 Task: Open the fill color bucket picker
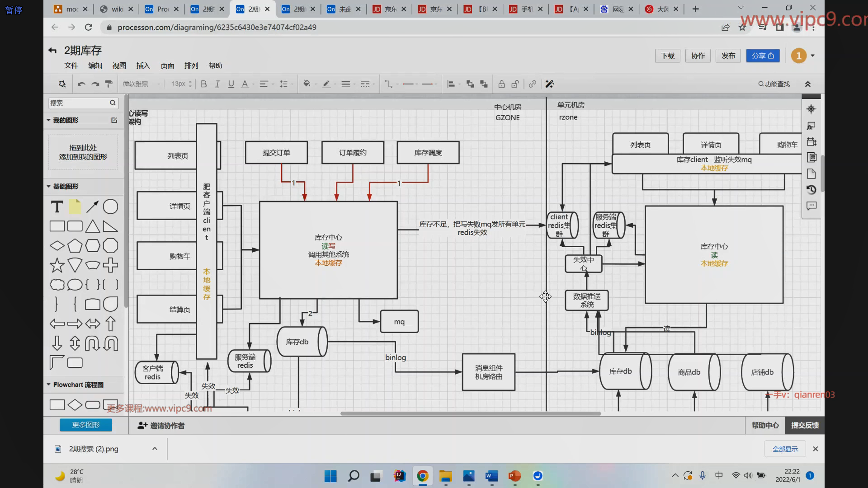(307, 84)
